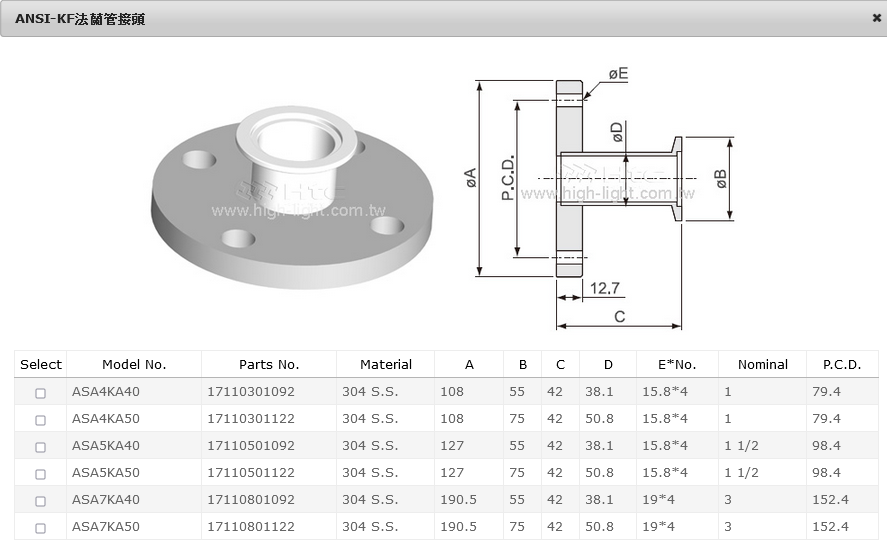
Task: Enable the ASA5KA50 selection checkbox
Action: 41,474
